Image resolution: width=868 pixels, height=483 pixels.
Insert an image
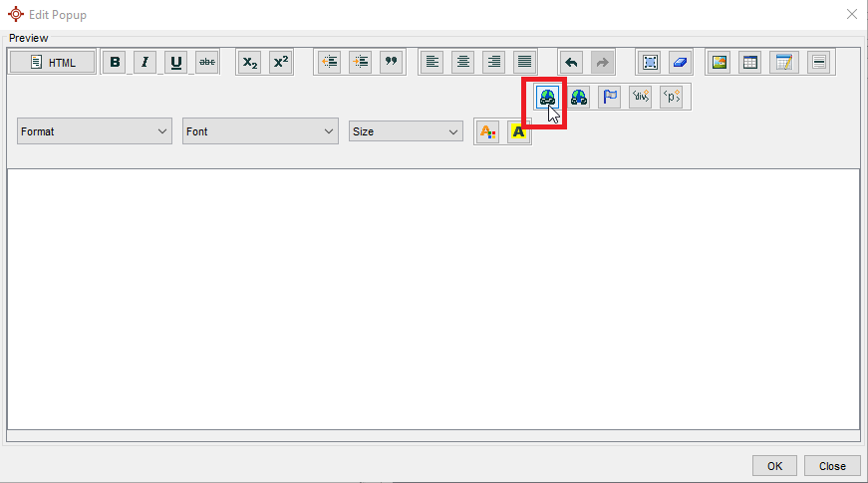pyautogui.click(x=719, y=62)
